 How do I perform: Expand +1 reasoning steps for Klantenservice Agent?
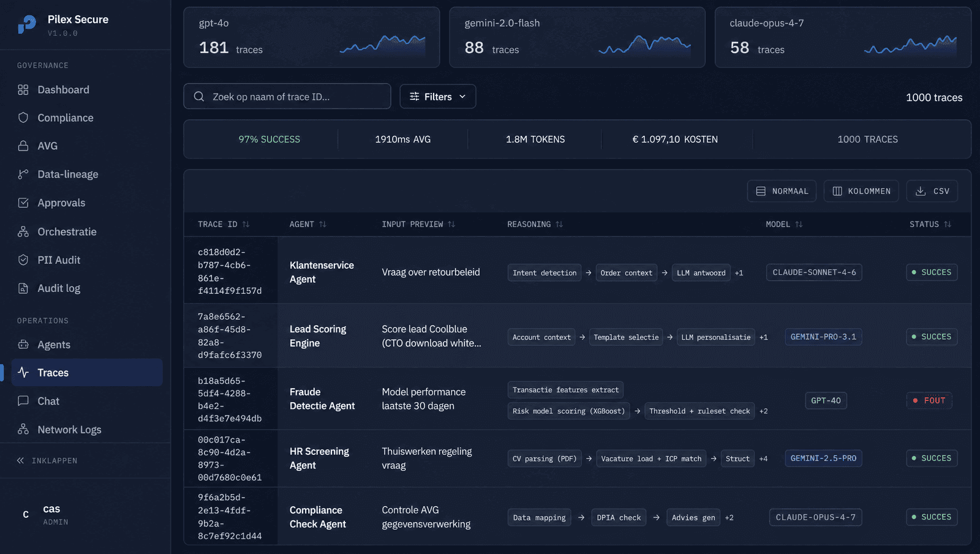[739, 273]
